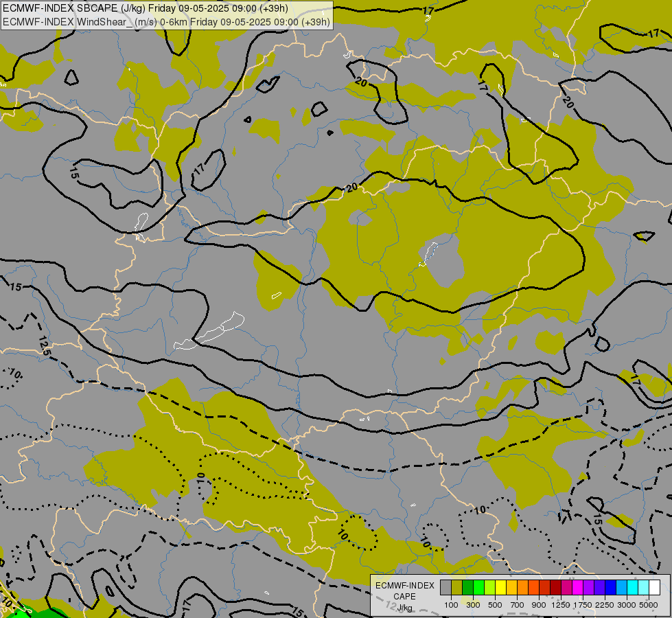Screen dimensions: 672x618
Task: Pick the cyan swatch right of 3000
Action: 633,587
